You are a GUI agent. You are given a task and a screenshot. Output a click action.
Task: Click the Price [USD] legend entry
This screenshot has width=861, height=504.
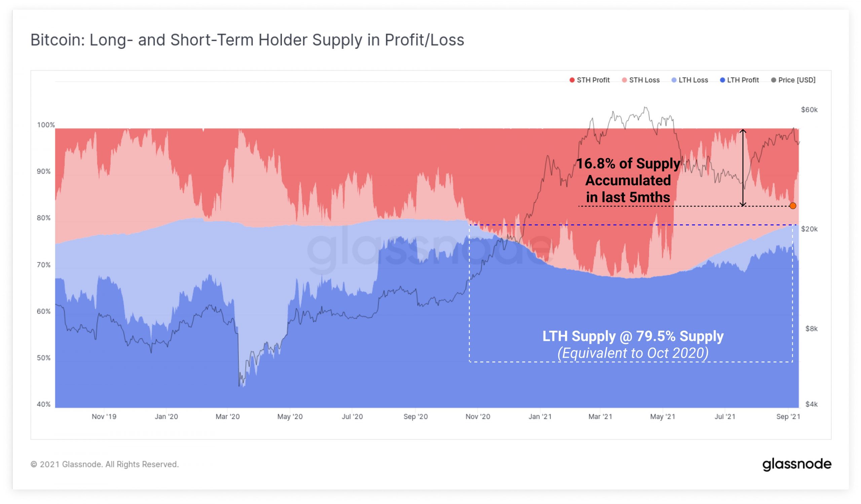click(793, 80)
